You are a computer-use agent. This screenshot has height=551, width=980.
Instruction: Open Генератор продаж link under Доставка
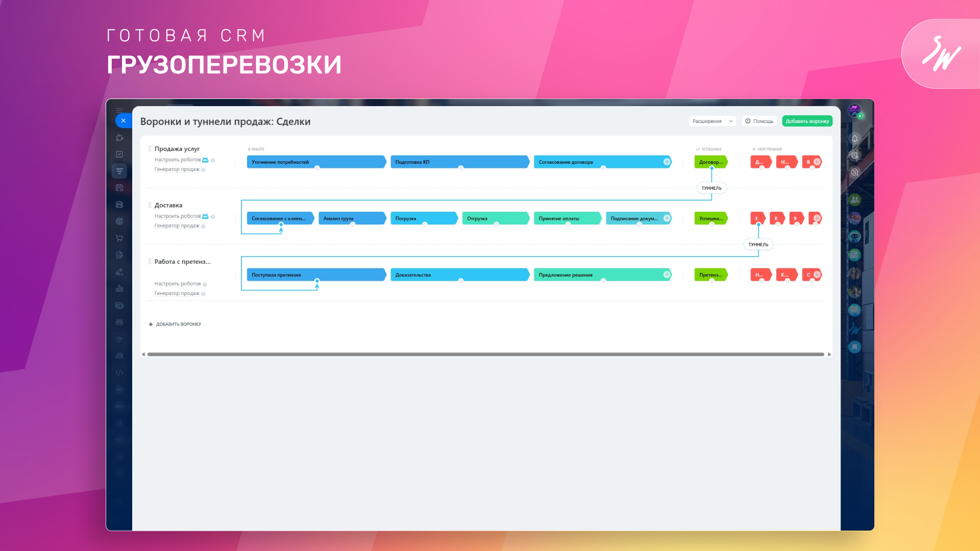[177, 226]
